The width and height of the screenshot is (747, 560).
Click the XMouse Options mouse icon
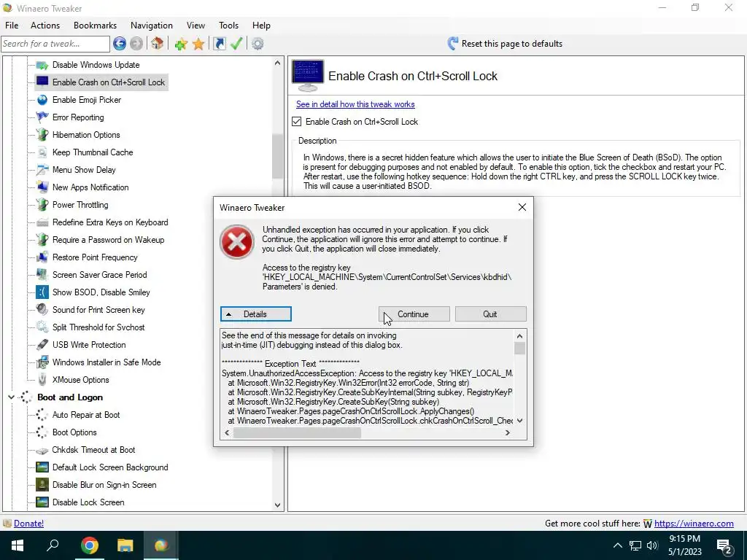(42, 379)
